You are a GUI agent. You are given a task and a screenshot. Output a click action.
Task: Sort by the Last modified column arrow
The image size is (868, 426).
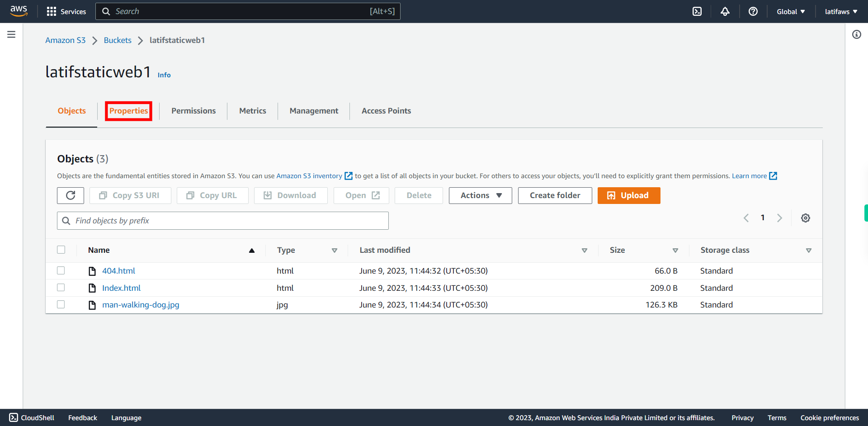pos(585,251)
